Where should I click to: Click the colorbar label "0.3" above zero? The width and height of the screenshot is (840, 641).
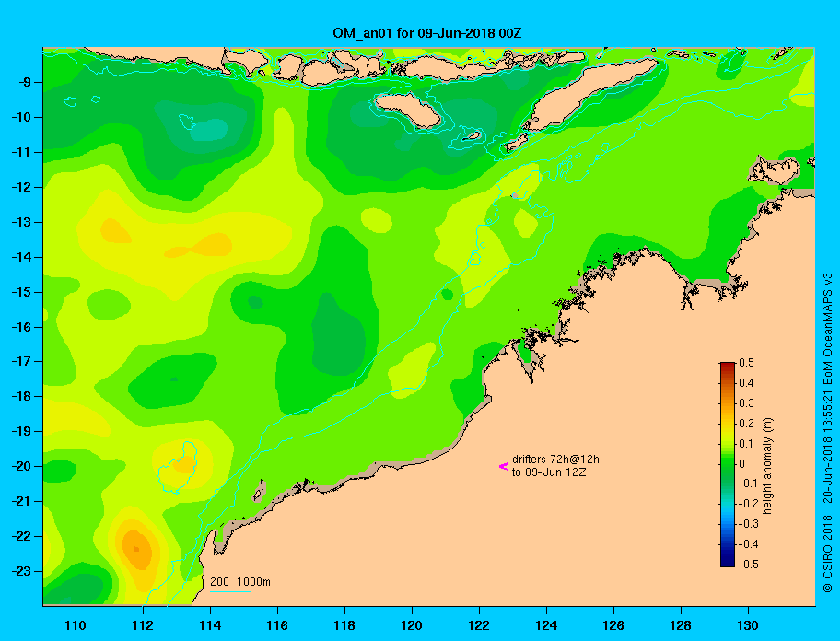coord(746,403)
